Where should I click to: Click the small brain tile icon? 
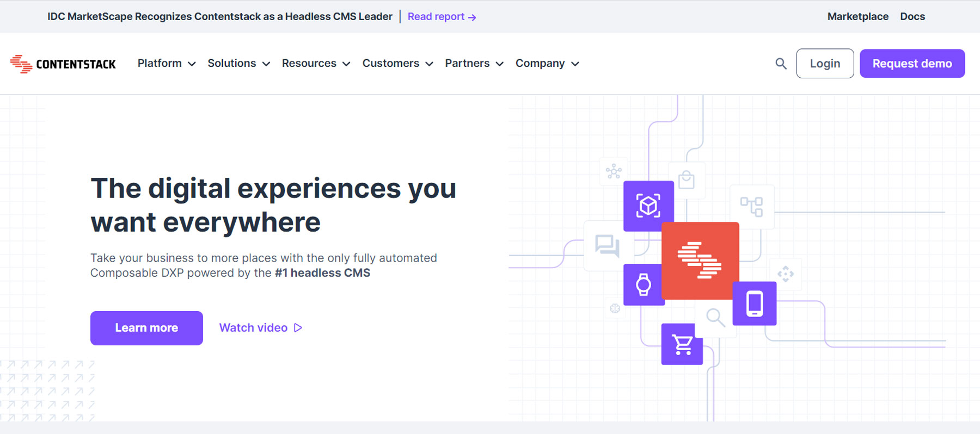tap(615, 308)
